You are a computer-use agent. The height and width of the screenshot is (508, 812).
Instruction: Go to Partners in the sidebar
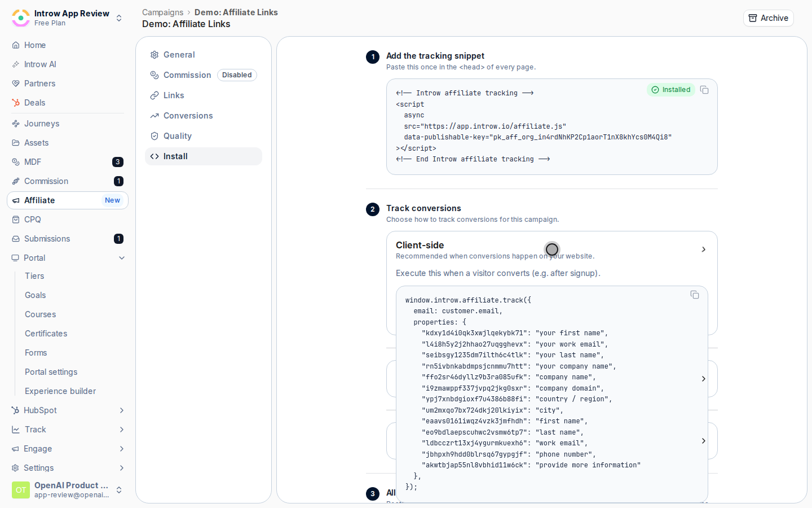[68, 84]
